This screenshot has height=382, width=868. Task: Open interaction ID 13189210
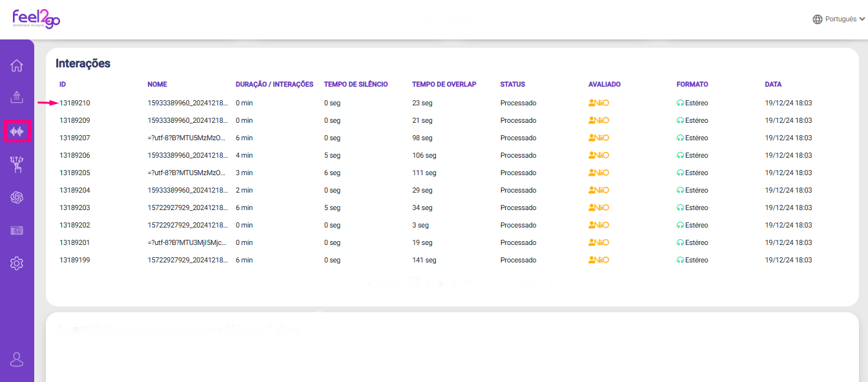click(75, 103)
